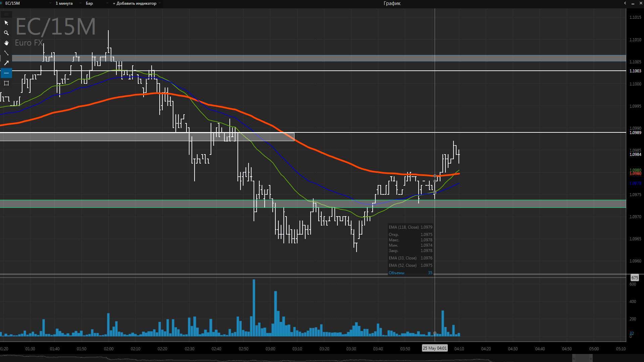
Task: Select the trend line drawing tool
Action: (6, 53)
